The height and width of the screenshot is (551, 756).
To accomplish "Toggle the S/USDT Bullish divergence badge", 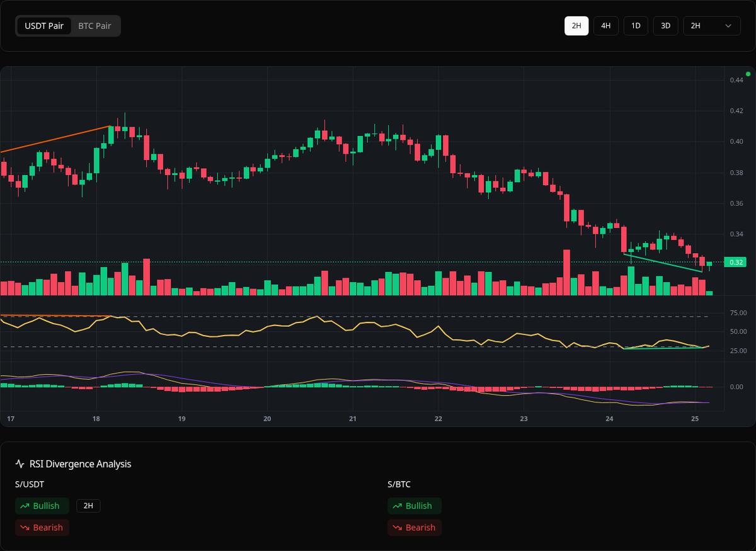I will 42,506.
